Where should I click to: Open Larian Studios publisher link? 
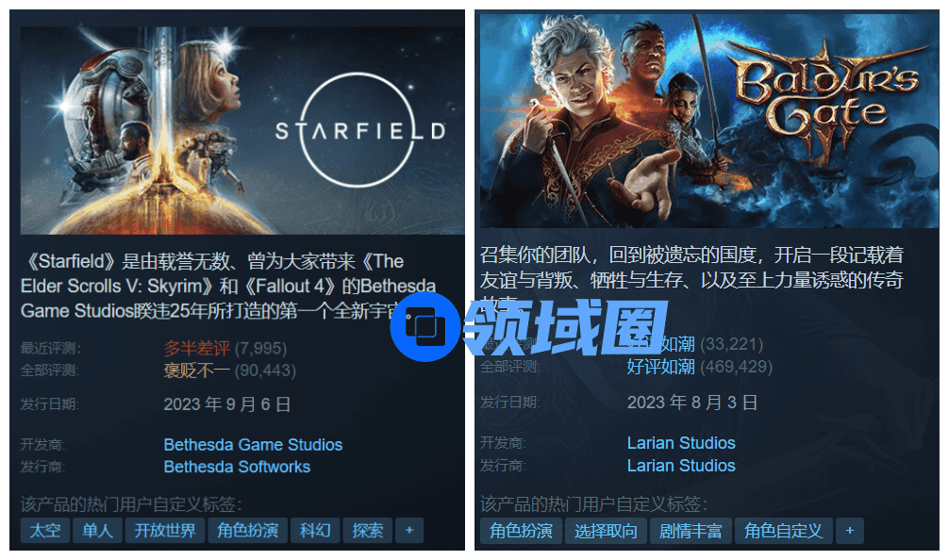(x=681, y=465)
